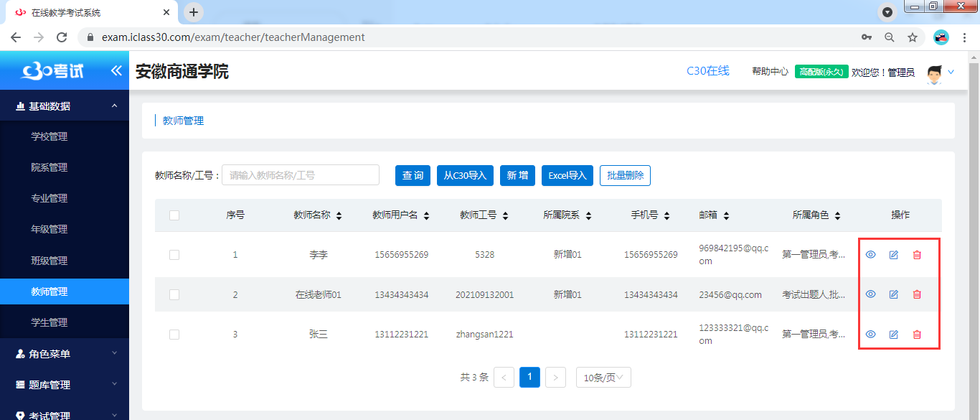Click 新增 to add teacher
Image resolution: width=980 pixels, height=420 pixels.
coord(517,175)
